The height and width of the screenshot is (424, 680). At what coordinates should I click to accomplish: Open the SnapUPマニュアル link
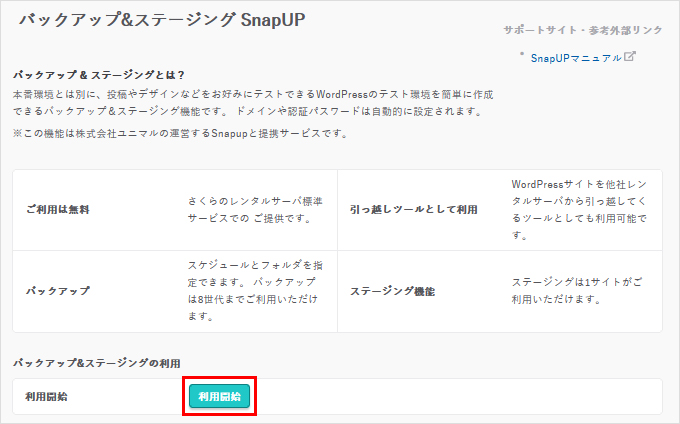[575, 58]
